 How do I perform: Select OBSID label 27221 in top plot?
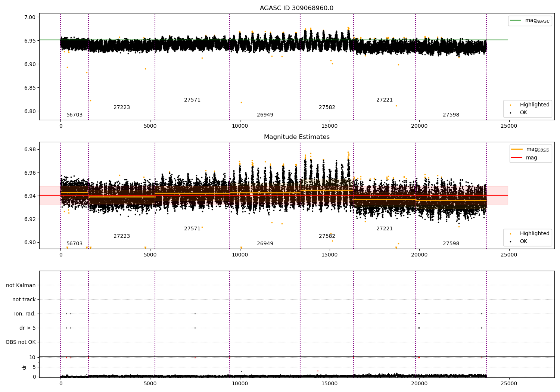[x=385, y=100]
